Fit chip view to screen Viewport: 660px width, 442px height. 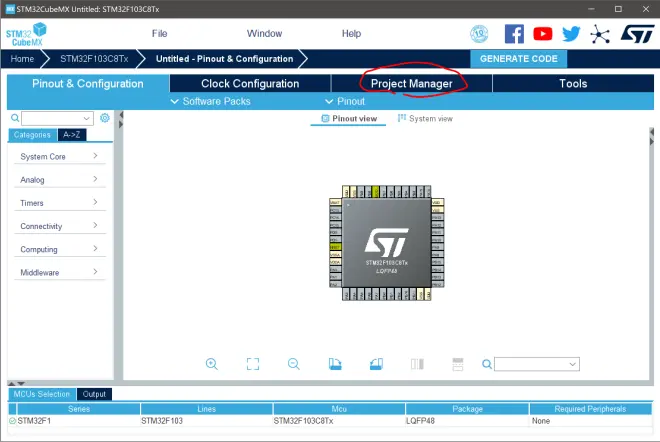coord(253,364)
